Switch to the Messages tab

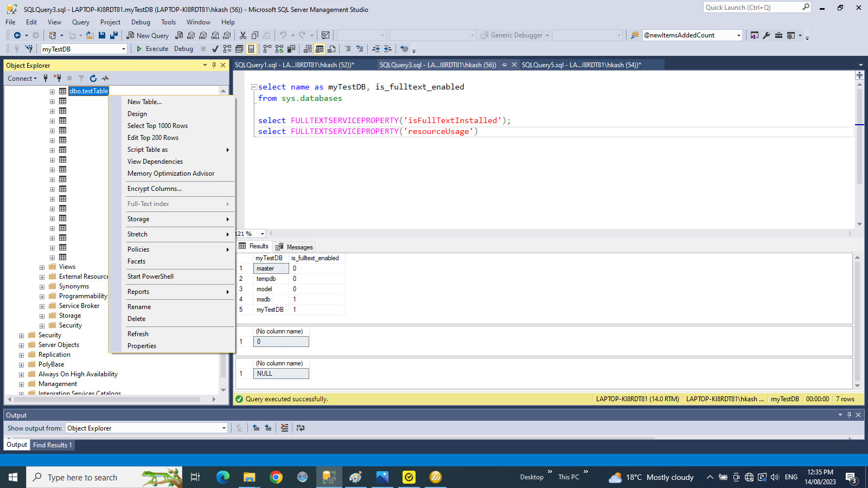[x=295, y=247]
